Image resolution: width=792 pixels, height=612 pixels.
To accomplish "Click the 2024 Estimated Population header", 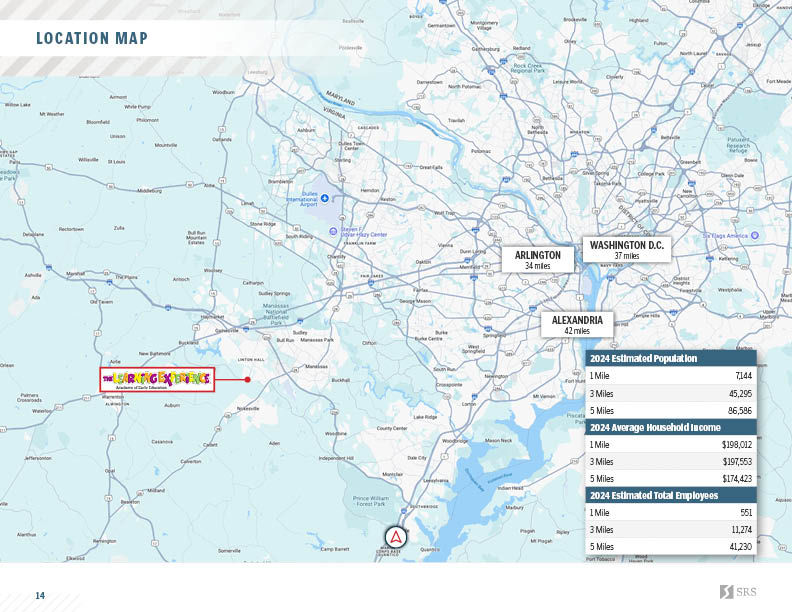I will coord(671,359).
